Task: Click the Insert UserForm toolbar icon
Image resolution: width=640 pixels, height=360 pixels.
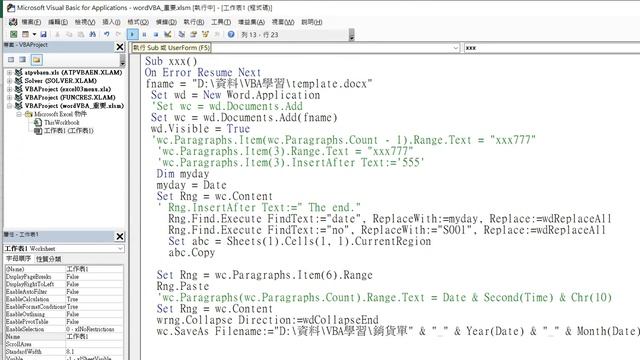Action: click(25, 35)
